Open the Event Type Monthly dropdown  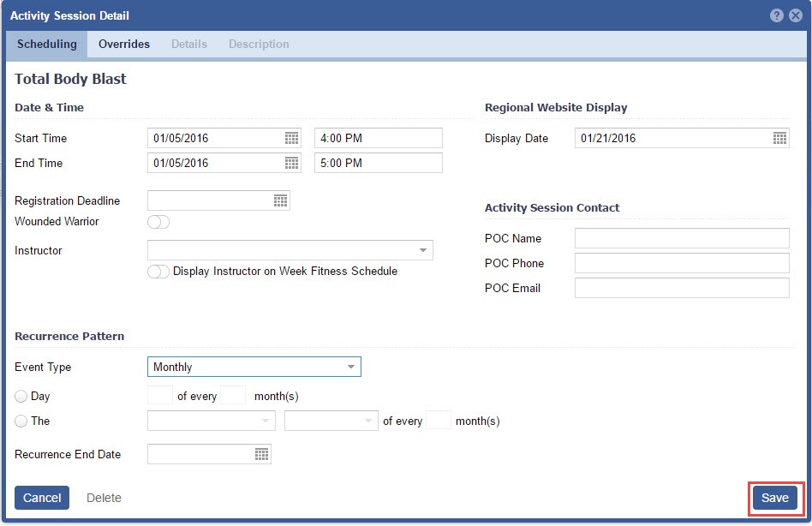click(350, 367)
